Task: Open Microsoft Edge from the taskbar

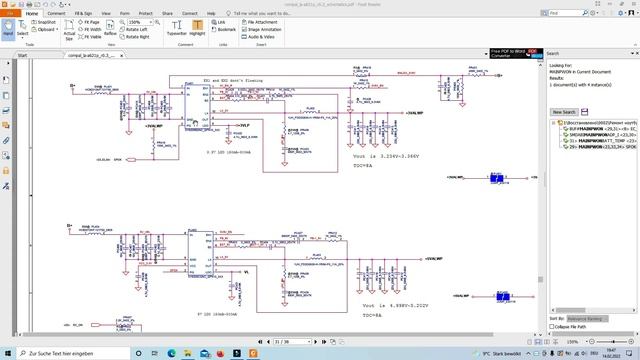Action: point(171,353)
